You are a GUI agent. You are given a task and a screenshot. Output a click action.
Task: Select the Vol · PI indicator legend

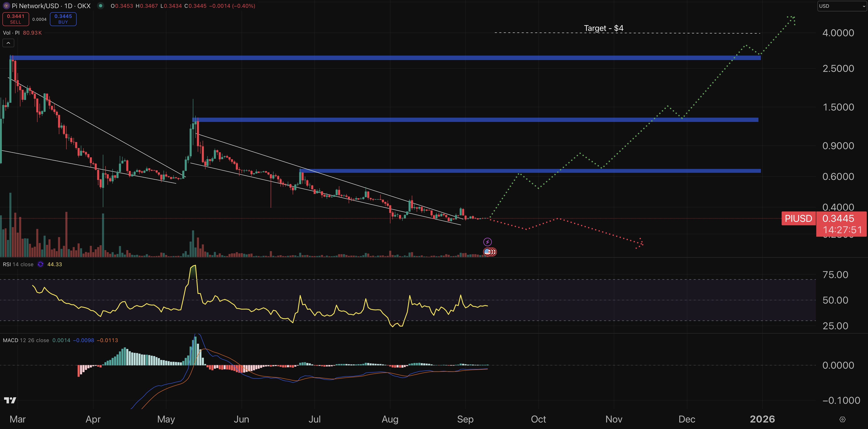[22, 33]
